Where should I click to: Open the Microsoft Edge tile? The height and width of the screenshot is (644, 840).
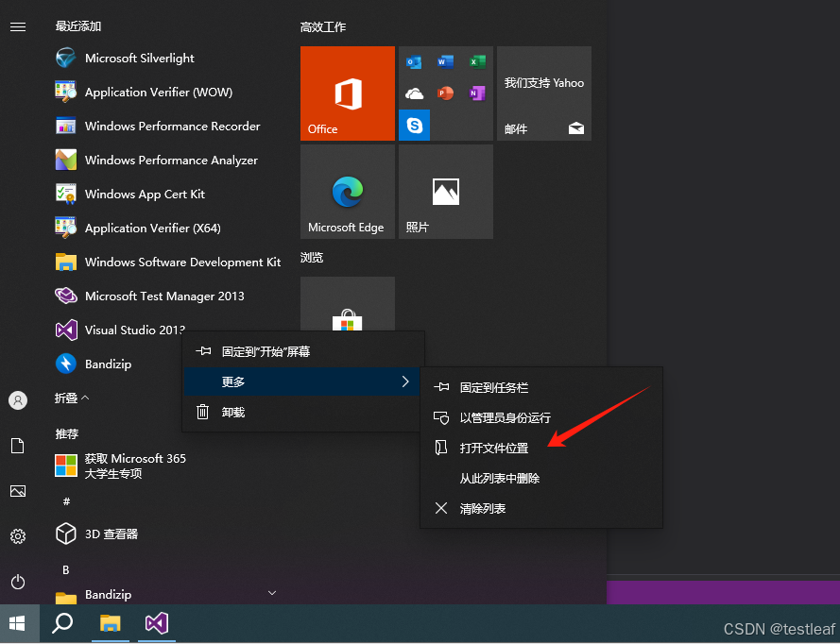pos(347,192)
